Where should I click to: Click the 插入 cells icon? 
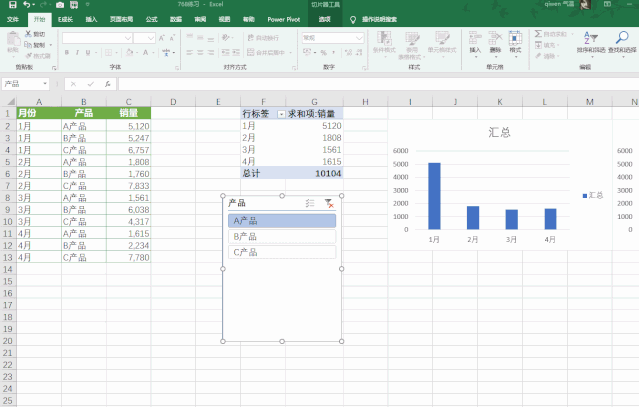click(475, 42)
